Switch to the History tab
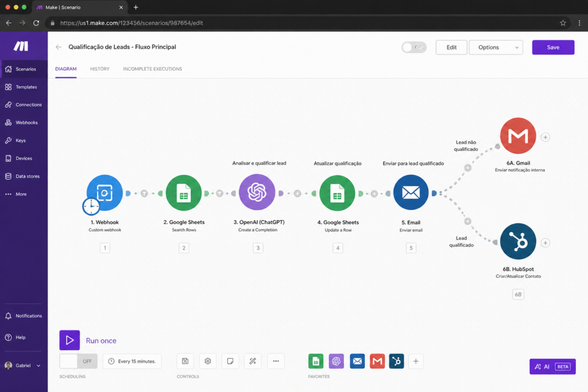Screen dimensions: 588x392 (x=100, y=69)
